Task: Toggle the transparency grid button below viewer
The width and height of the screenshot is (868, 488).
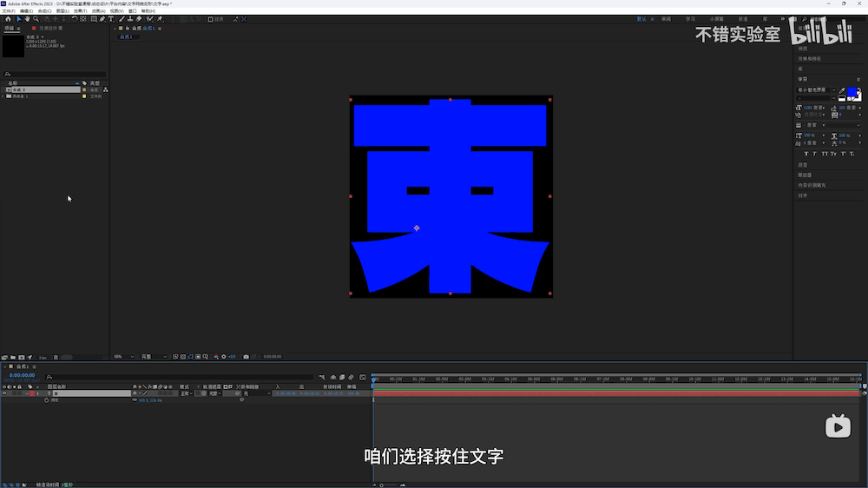Action: 182,357
